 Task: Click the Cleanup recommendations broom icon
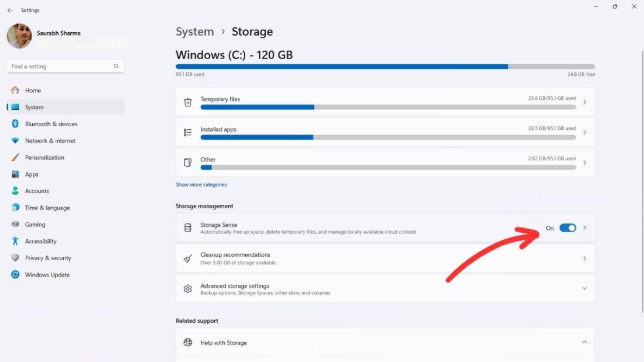[x=188, y=258]
